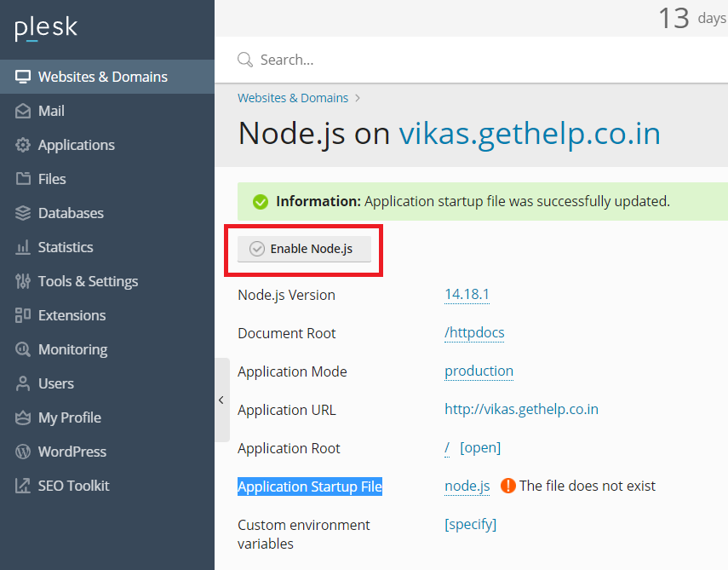
Task: Click the Tools & Settings sliders icon
Action: tap(23, 281)
